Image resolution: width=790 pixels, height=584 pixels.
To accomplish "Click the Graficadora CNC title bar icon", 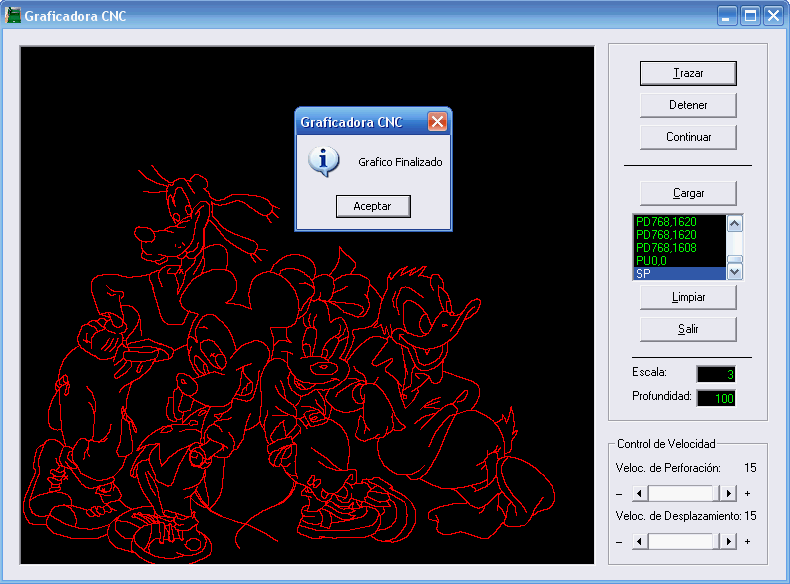I will pyautogui.click(x=14, y=16).
